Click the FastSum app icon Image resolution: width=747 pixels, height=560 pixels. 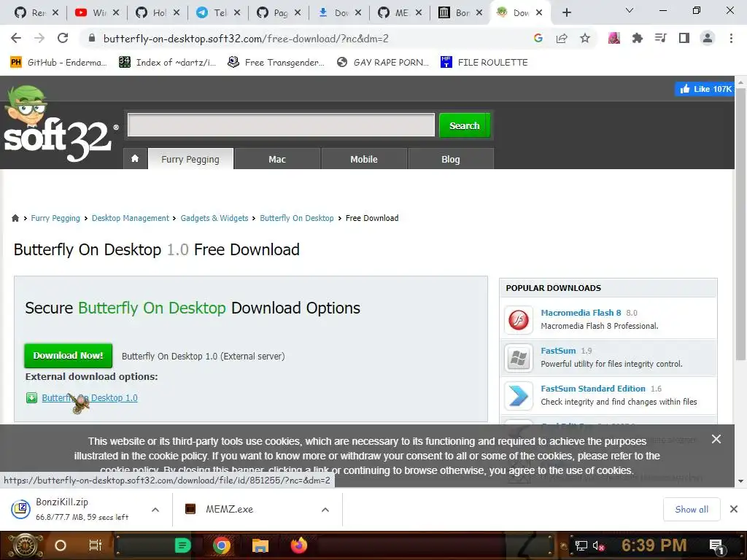[x=519, y=357]
